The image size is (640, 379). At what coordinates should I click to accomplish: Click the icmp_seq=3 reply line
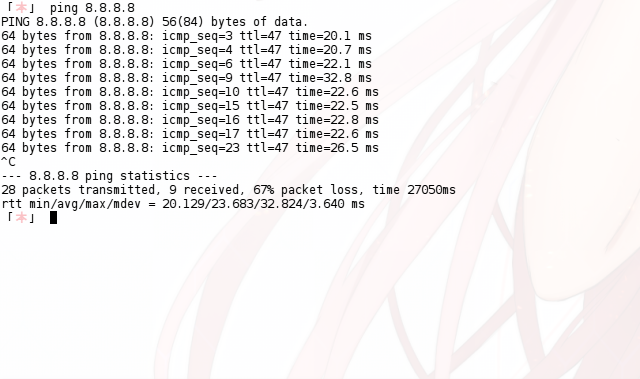click(x=187, y=36)
